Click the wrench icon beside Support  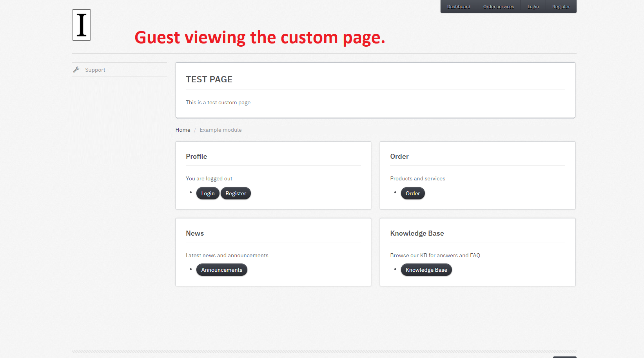click(76, 69)
